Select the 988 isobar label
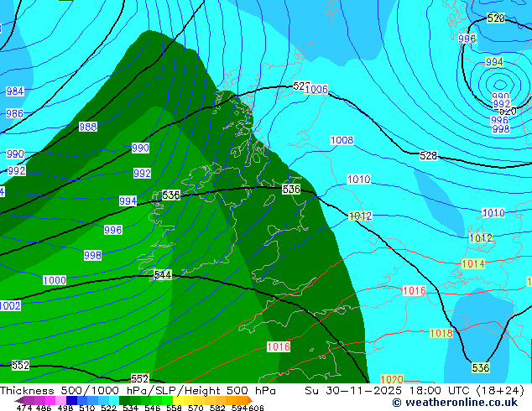This screenshot has height=411, width=532. click(88, 127)
